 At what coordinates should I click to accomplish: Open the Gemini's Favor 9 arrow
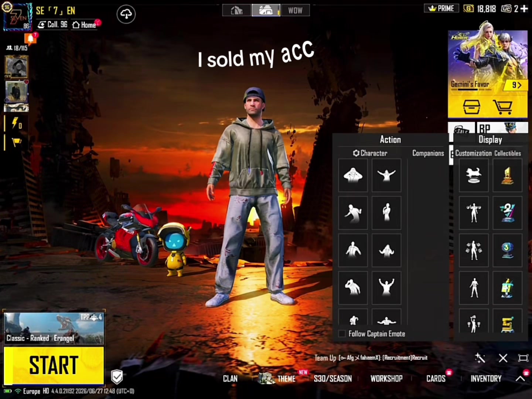[x=516, y=85]
